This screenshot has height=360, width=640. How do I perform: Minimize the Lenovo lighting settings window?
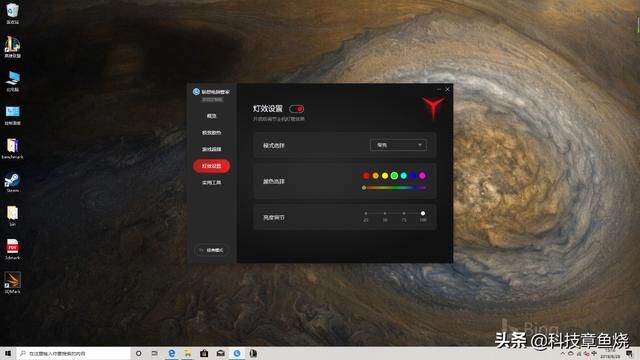[x=439, y=89]
